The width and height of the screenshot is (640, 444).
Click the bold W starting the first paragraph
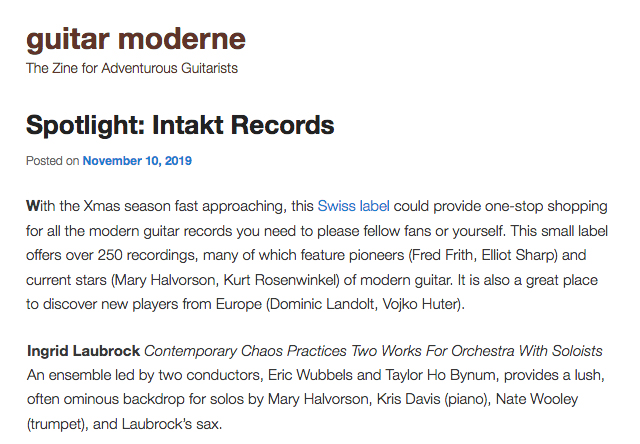(33, 206)
